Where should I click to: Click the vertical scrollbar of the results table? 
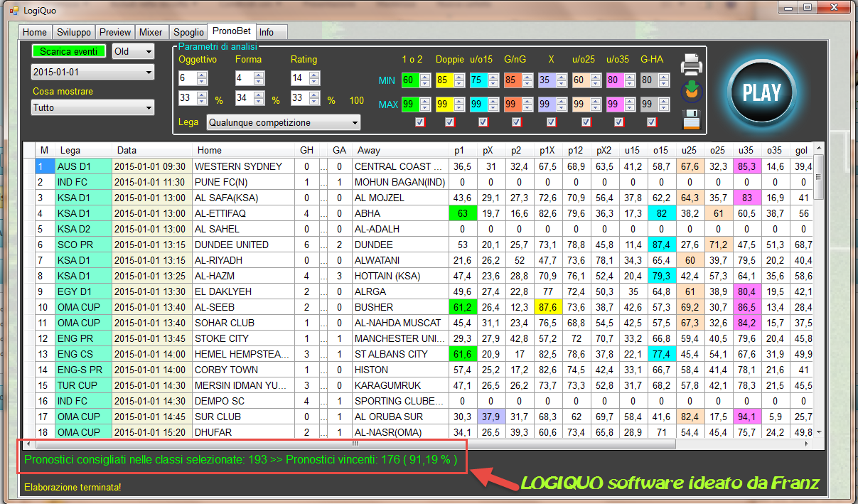click(819, 290)
